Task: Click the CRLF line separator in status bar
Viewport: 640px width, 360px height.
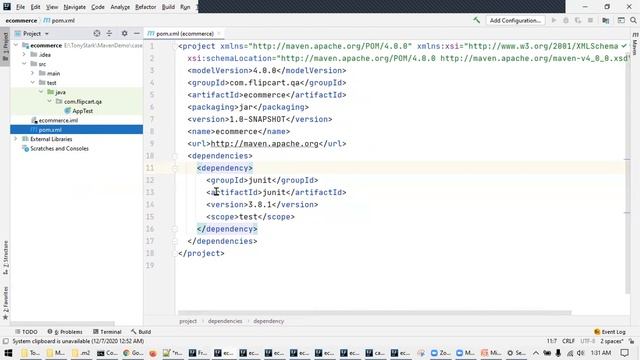Action: click(568, 341)
